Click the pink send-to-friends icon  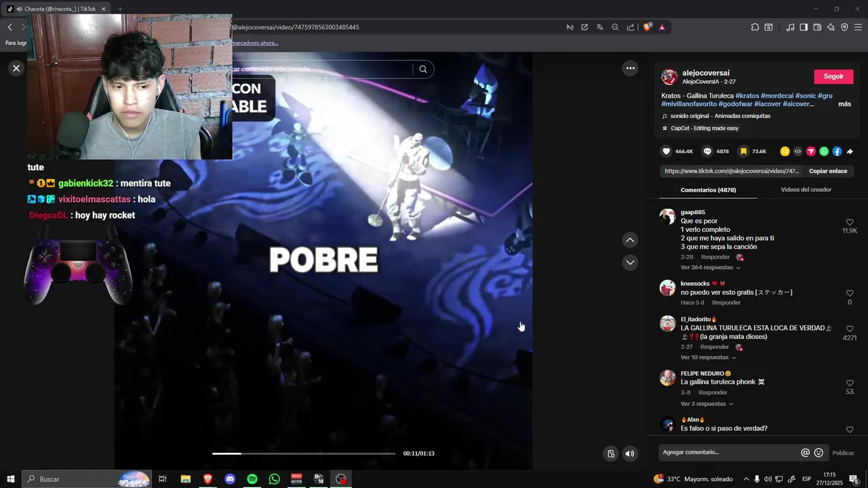[810, 151]
